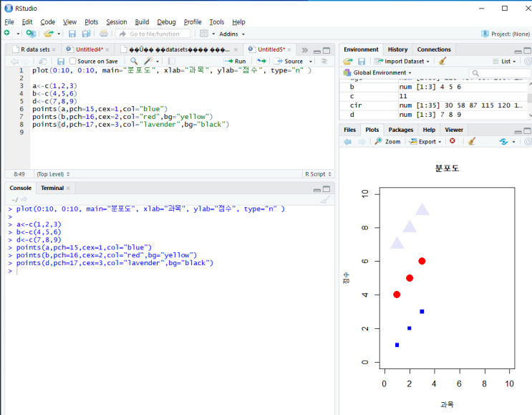Viewport: 532px width, 415px height.
Task: Click the re-run previous code region icon
Action: 262,62
